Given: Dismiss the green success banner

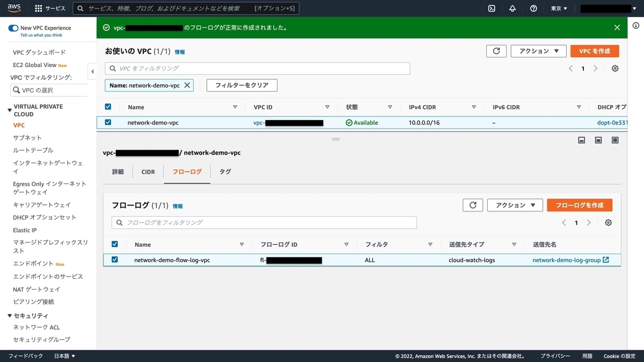Looking at the screenshot, I should click(x=617, y=27).
